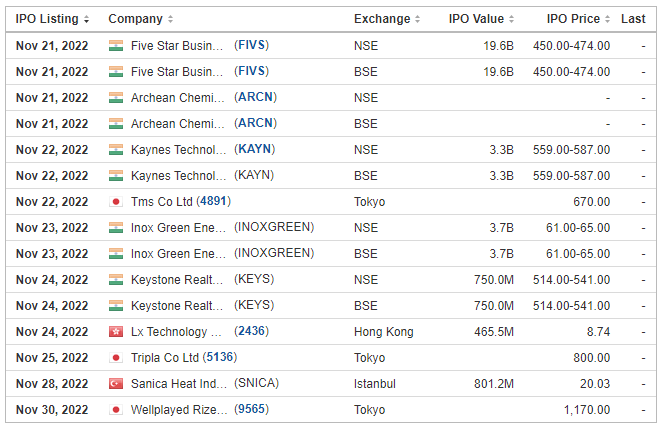The height and width of the screenshot is (426, 662).
Task: Select INOXGREEN ticker in NSE row
Action: 274,227
